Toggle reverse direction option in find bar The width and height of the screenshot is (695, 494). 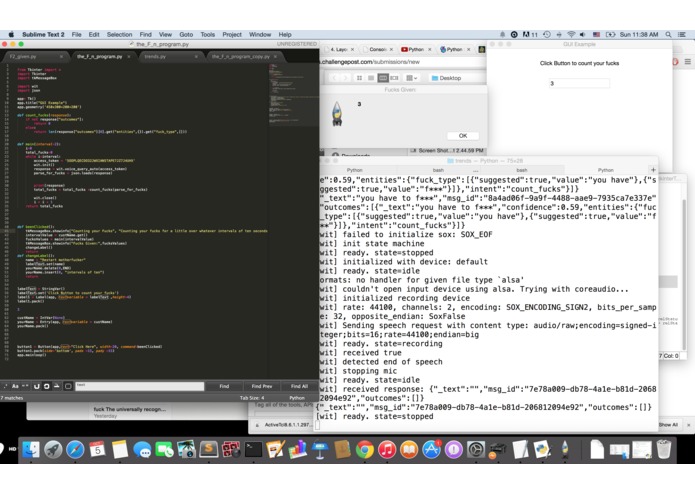(x=36, y=386)
